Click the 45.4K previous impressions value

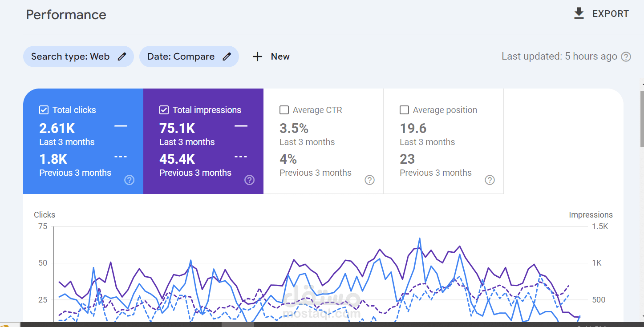(x=177, y=159)
